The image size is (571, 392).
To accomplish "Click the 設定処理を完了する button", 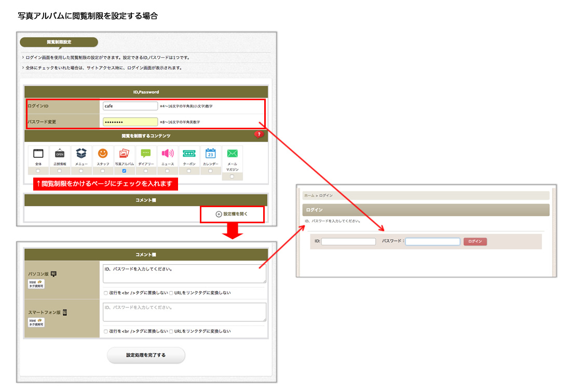I will [x=146, y=355].
